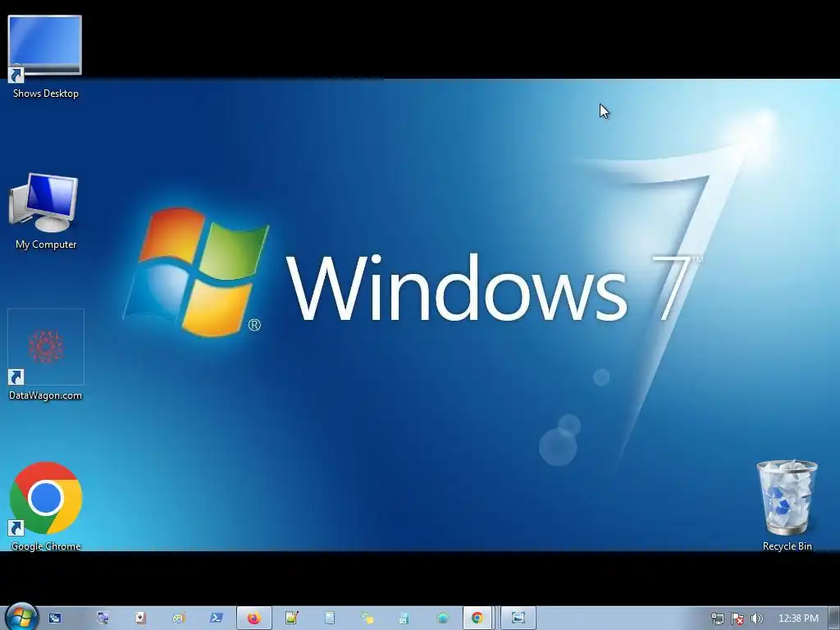Select the Google Chrome desktop shortcut
Image resolution: width=840 pixels, height=630 pixels.
46,498
